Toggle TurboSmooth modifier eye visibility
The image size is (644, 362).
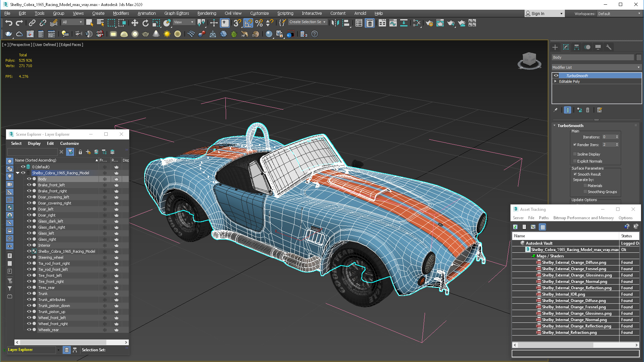coord(556,76)
